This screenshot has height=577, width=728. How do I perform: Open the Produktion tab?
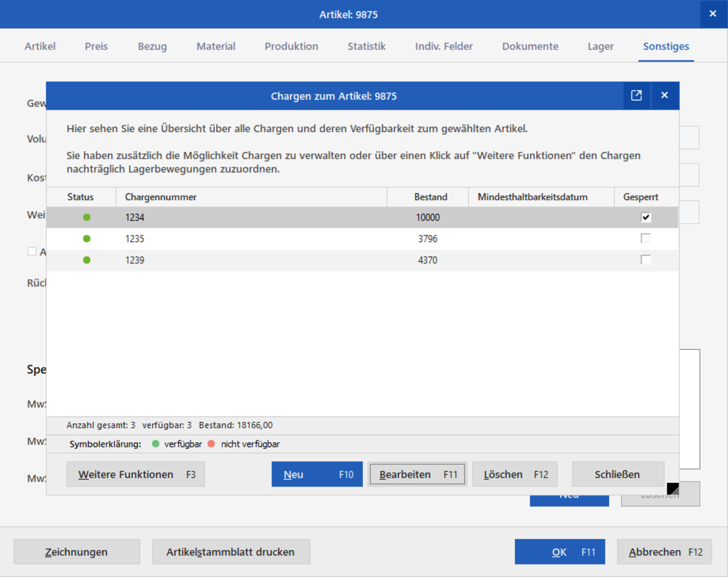click(291, 46)
